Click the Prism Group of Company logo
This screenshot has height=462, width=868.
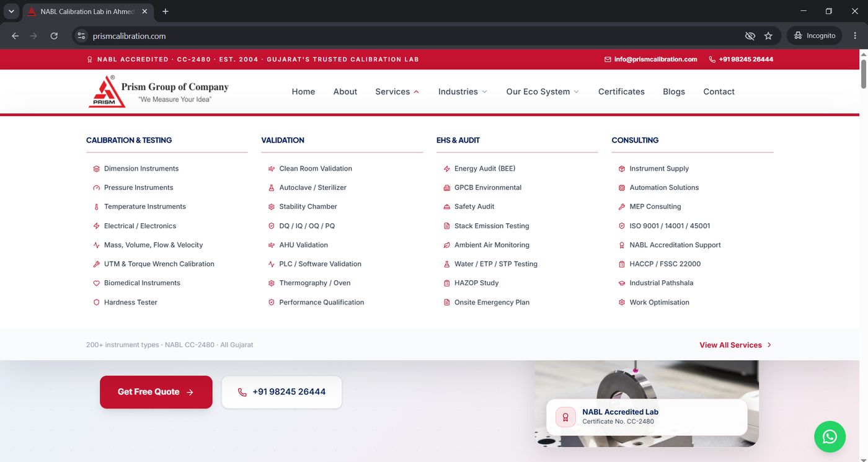[x=159, y=91]
